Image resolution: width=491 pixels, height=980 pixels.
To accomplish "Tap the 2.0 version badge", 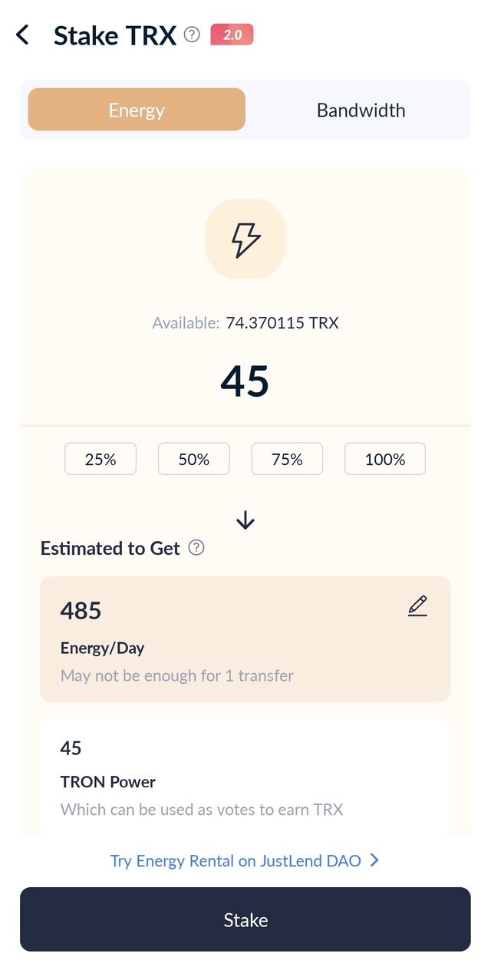I will click(x=232, y=35).
